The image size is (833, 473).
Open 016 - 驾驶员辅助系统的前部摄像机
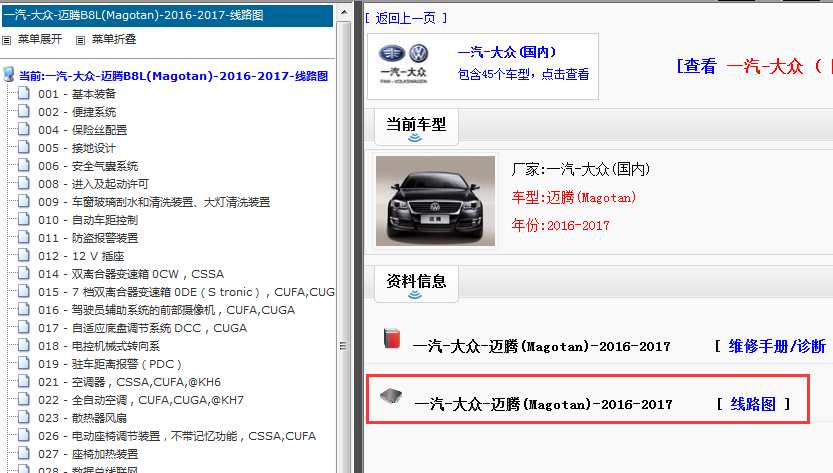166,310
